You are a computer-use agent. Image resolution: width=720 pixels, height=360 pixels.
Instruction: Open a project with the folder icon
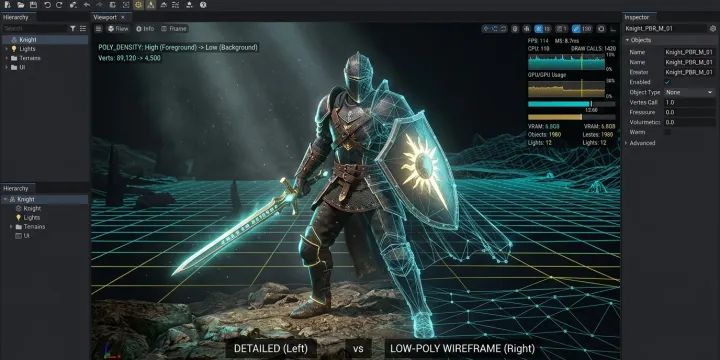21,5
